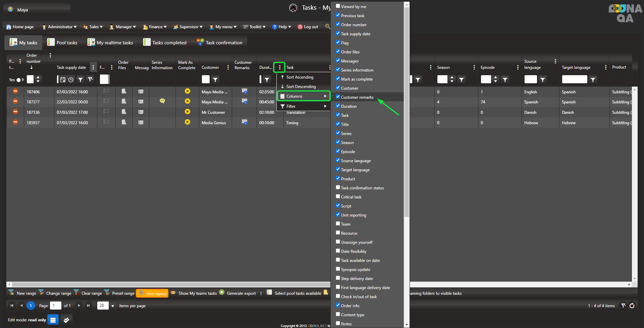Select Sort Ascending from the menu
The image size is (644, 328).
(x=300, y=77)
